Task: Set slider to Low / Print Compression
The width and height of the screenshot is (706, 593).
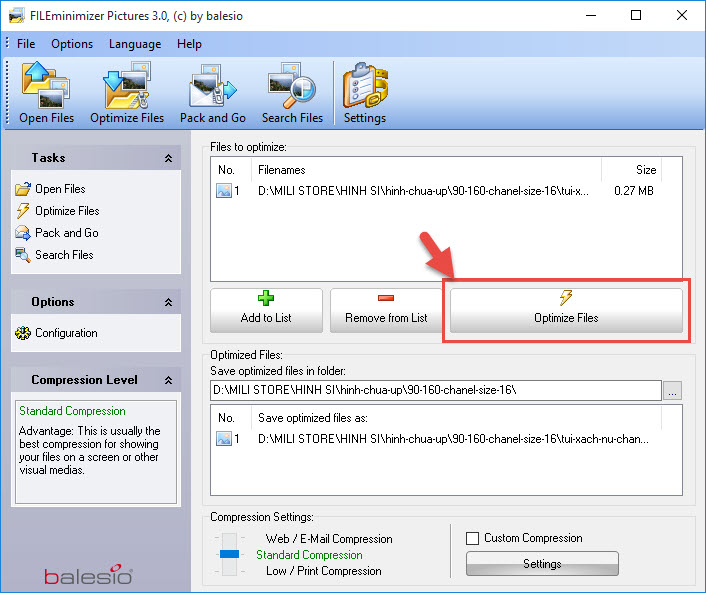Action: point(323,571)
